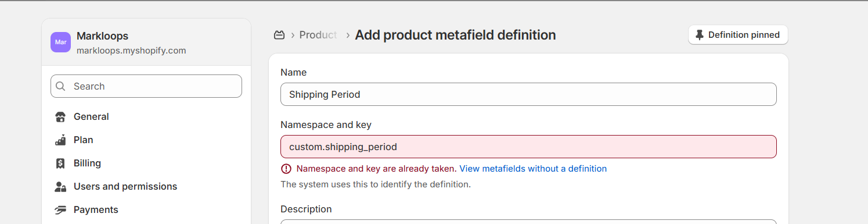Click the Markloops store name
The image size is (868, 224).
(102, 36)
